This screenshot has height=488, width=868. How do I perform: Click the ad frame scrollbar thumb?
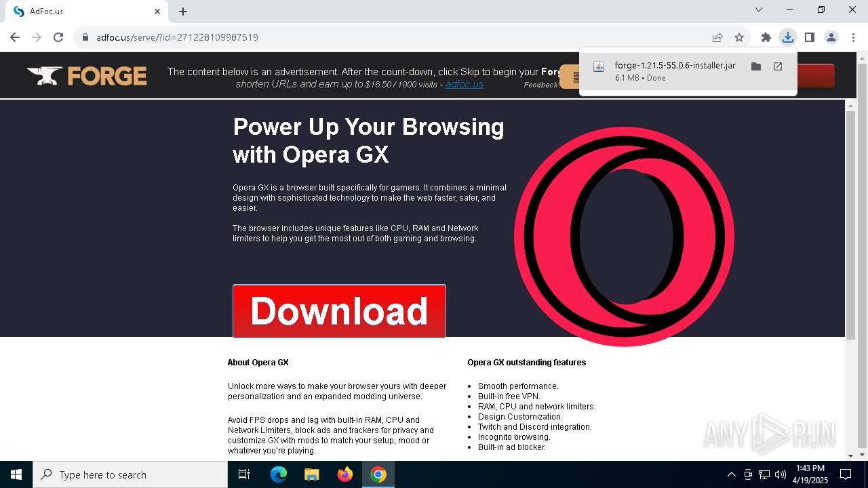tap(850, 224)
